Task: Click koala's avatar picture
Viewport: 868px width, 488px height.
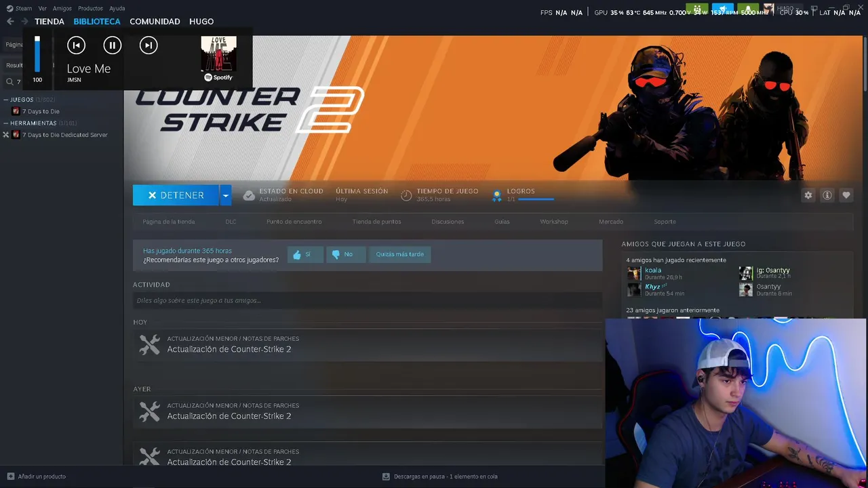Action: pyautogui.click(x=634, y=273)
